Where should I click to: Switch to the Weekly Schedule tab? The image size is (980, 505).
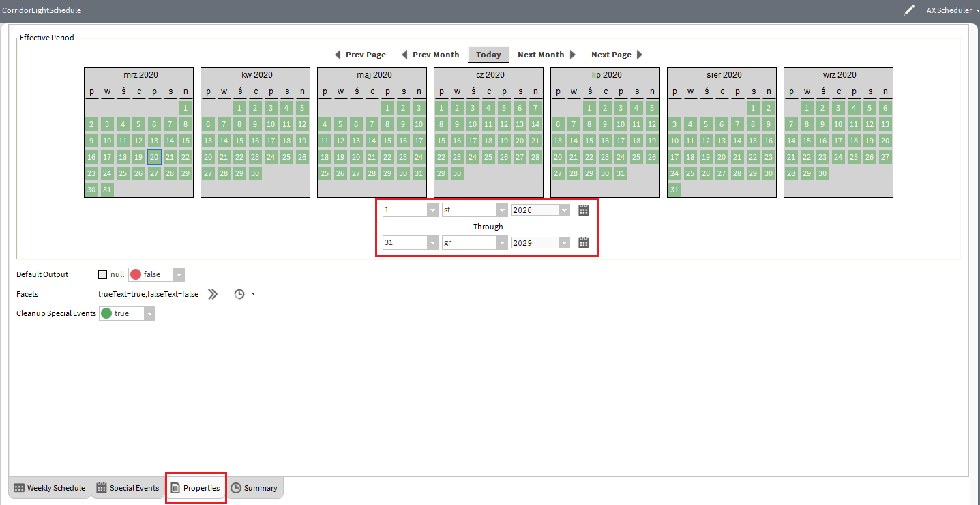(50, 488)
